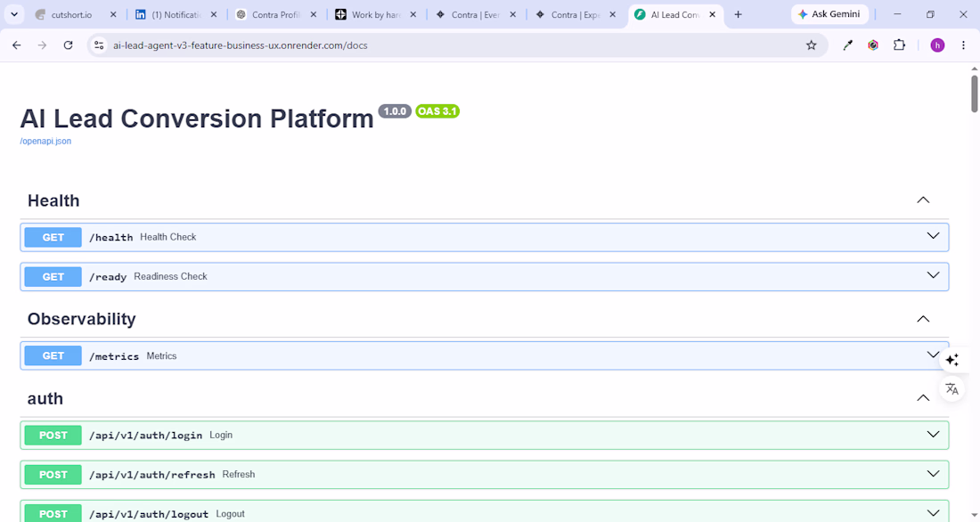
Task: Switch to the Contra Profile tab
Action: [275, 14]
